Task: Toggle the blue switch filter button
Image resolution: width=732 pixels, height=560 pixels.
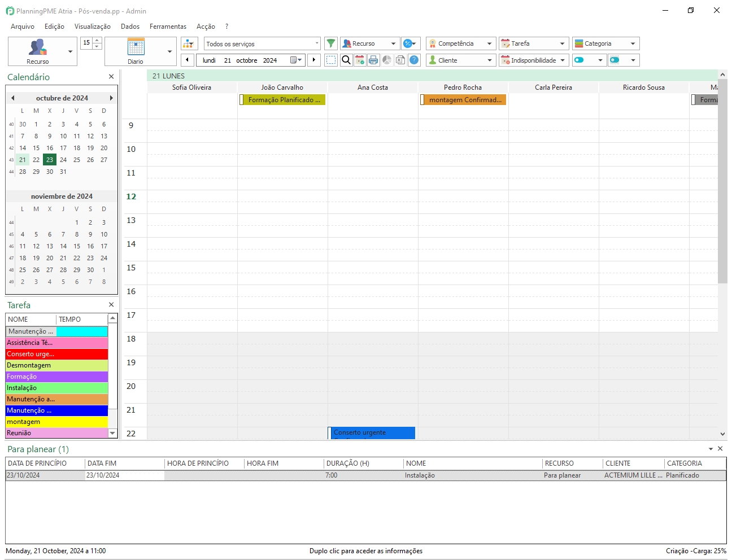Action: (579, 60)
